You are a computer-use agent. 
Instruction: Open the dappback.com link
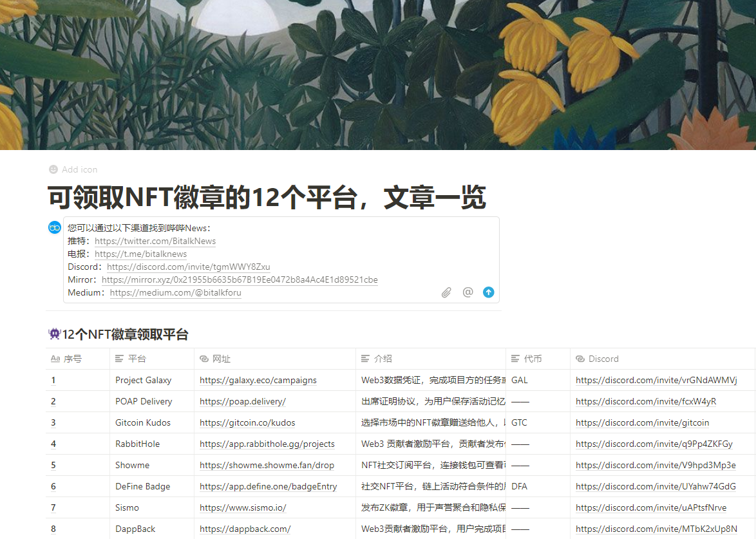point(245,529)
